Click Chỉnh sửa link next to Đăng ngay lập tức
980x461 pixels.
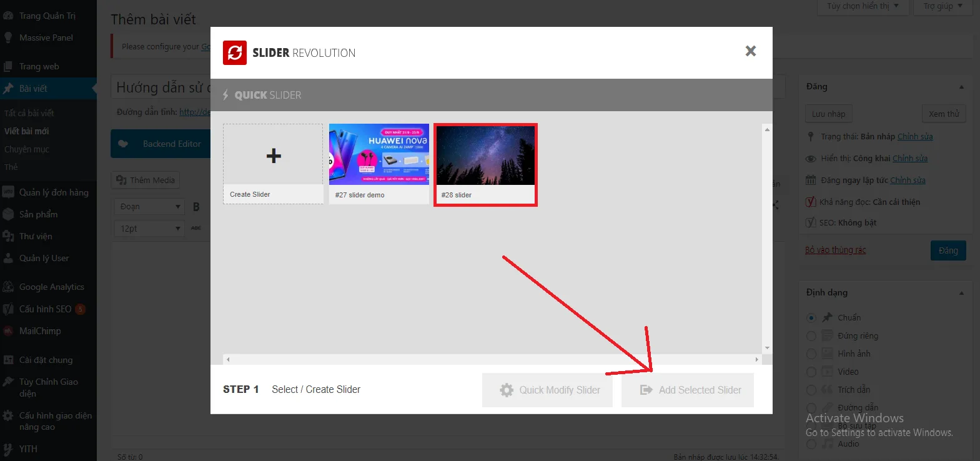(908, 180)
